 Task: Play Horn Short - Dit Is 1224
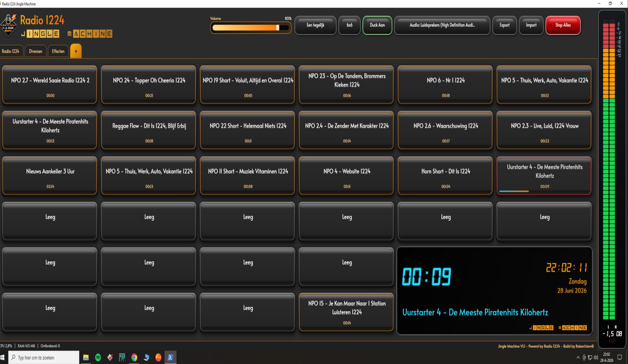(x=445, y=176)
